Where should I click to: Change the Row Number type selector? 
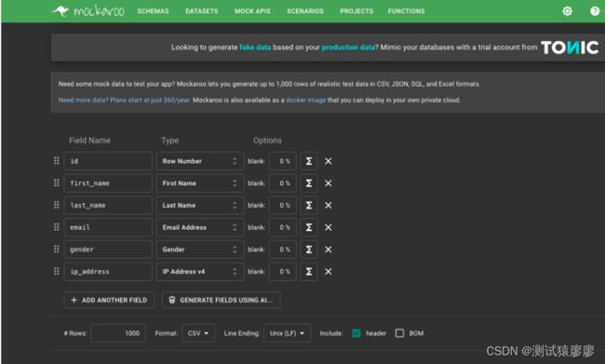(200, 161)
